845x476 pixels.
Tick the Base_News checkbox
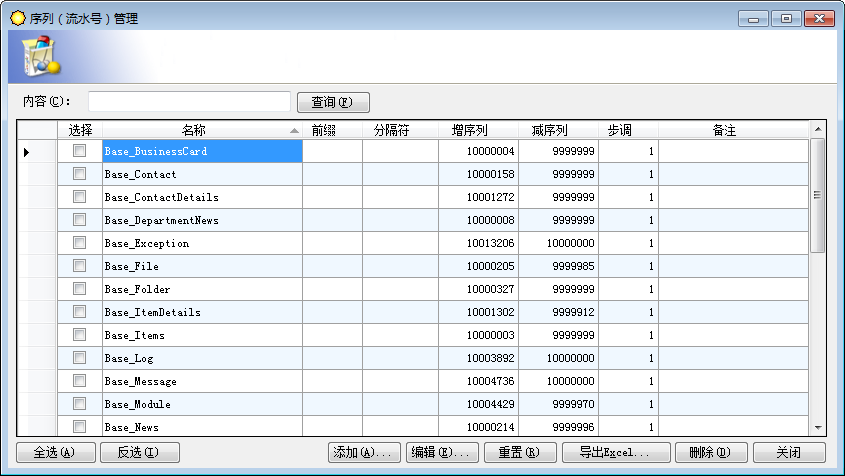[x=79, y=426]
